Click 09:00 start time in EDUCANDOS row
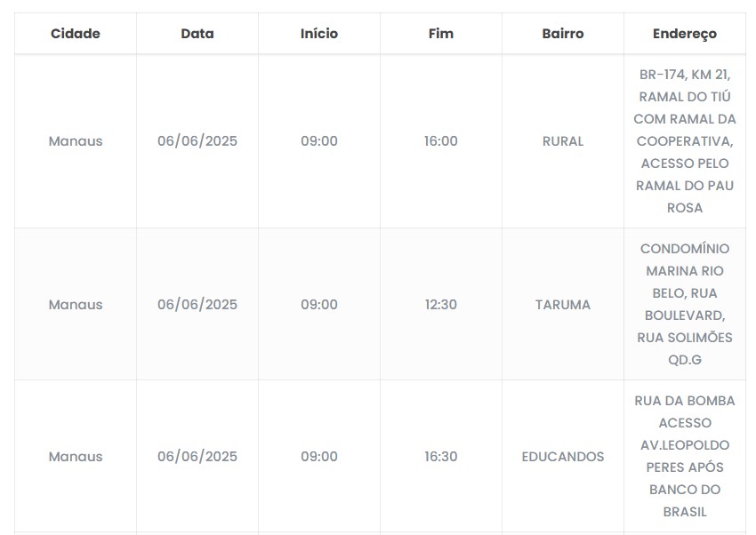The height and width of the screenshot is (535, 756). [x=319, y=457]
